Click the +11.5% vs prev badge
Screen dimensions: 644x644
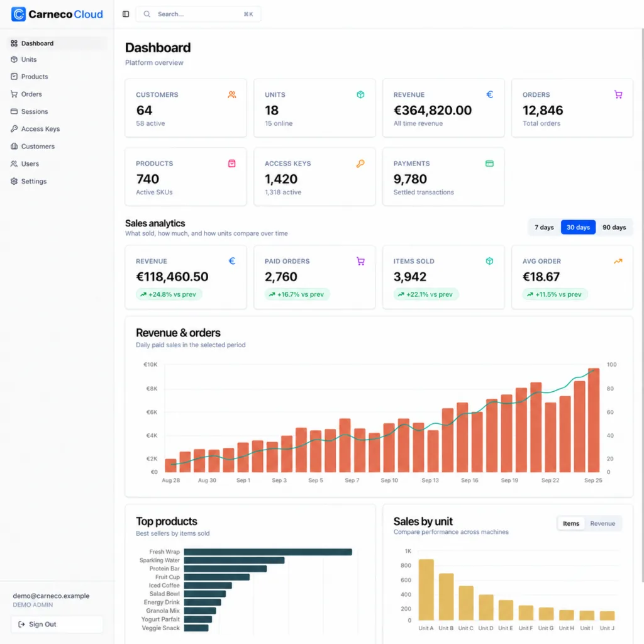[555, 294]
